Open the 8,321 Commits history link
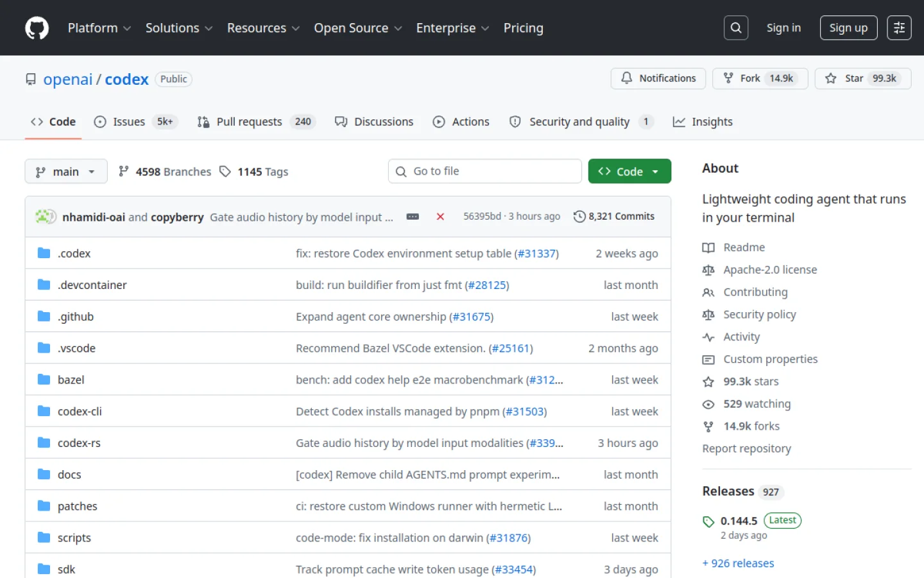Image resolution: width=924 pixels, height=578 pixels. [x=614, y=216]
